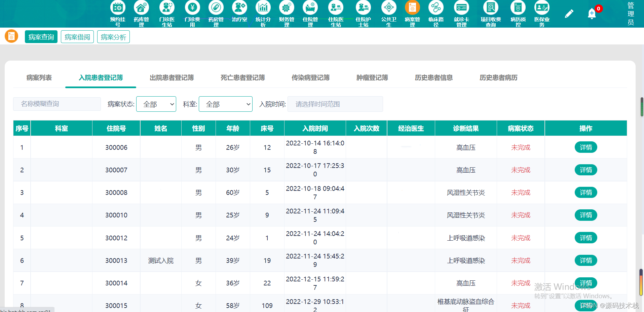
Task: Click the 60岁 age cell
Action: pos(233,193)
